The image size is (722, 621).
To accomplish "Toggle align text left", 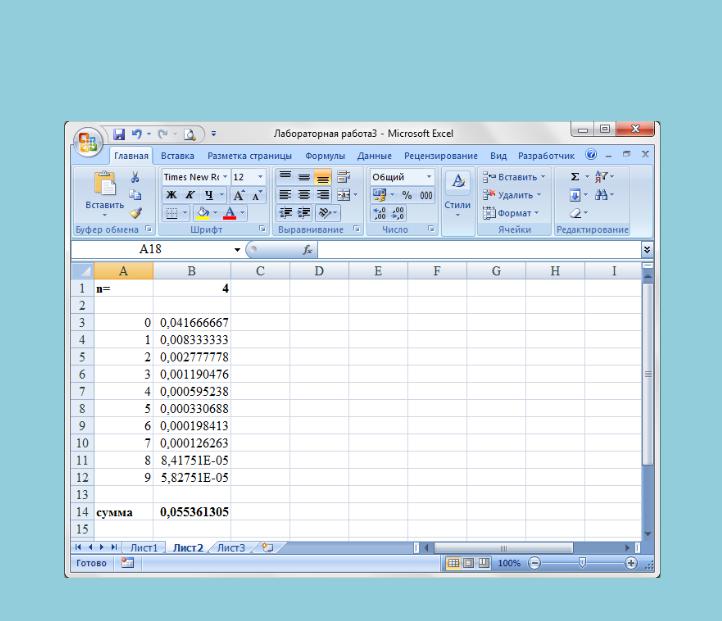I will click(285, 195).
